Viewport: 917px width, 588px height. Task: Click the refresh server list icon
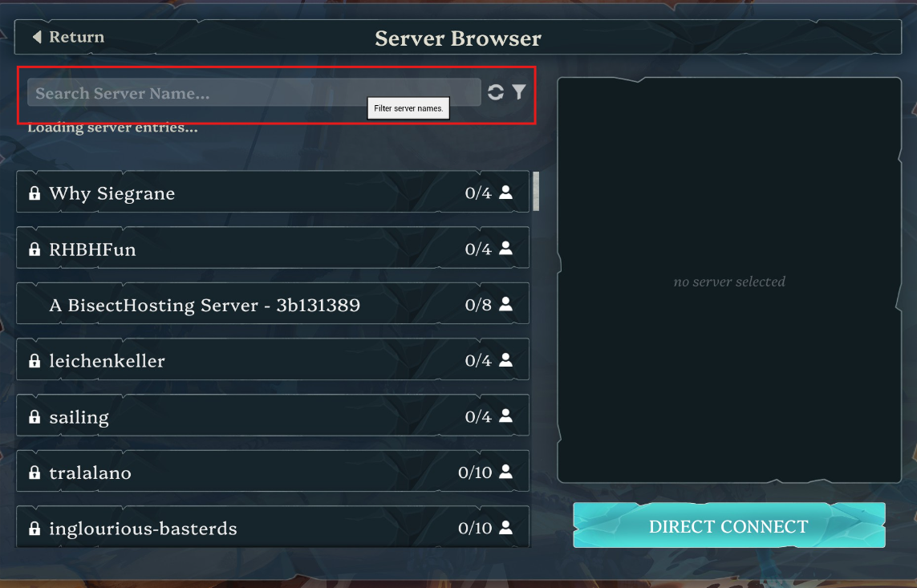click(x=495, y=92)
